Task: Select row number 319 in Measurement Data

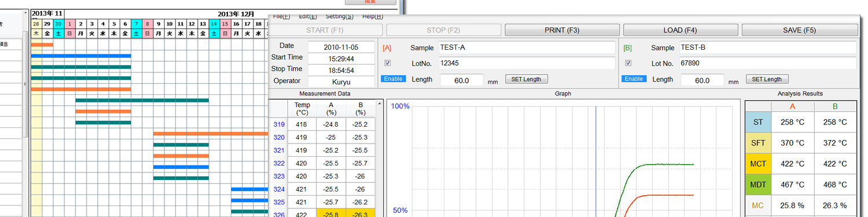Action: point(279,124)
